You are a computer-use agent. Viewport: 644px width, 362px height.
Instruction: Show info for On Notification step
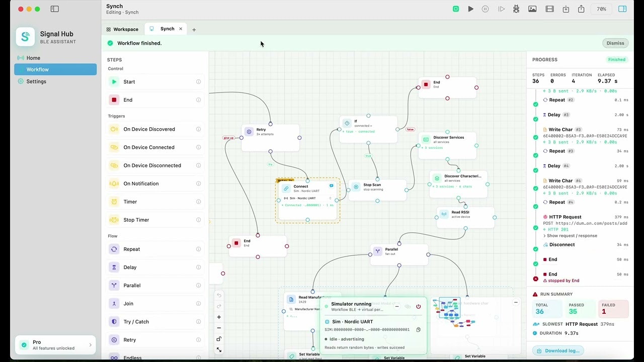[199, 184]
